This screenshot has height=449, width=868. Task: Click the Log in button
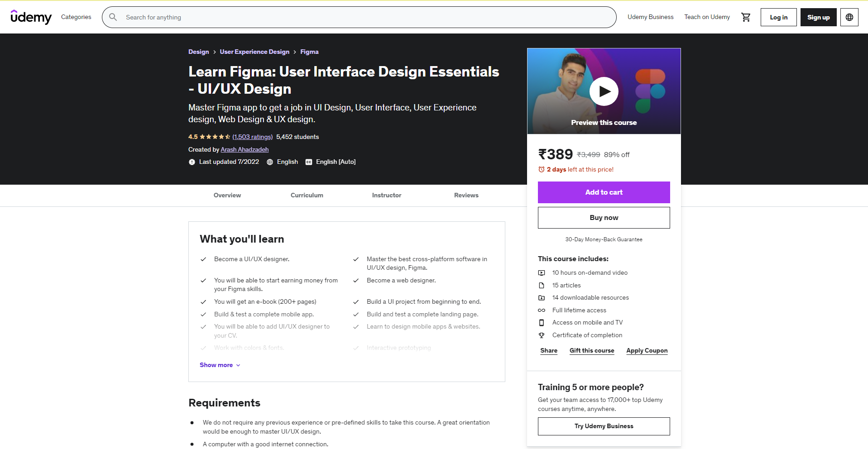(779, 17)
